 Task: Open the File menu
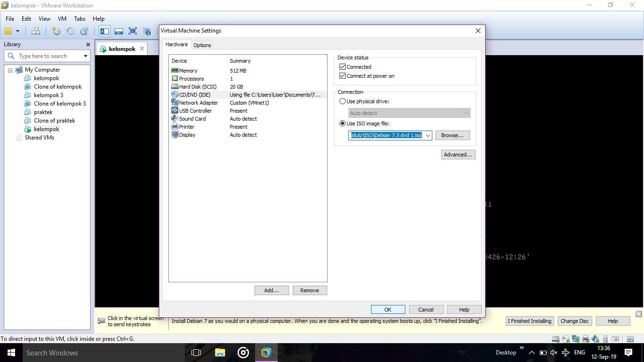(x=10, y=19)
